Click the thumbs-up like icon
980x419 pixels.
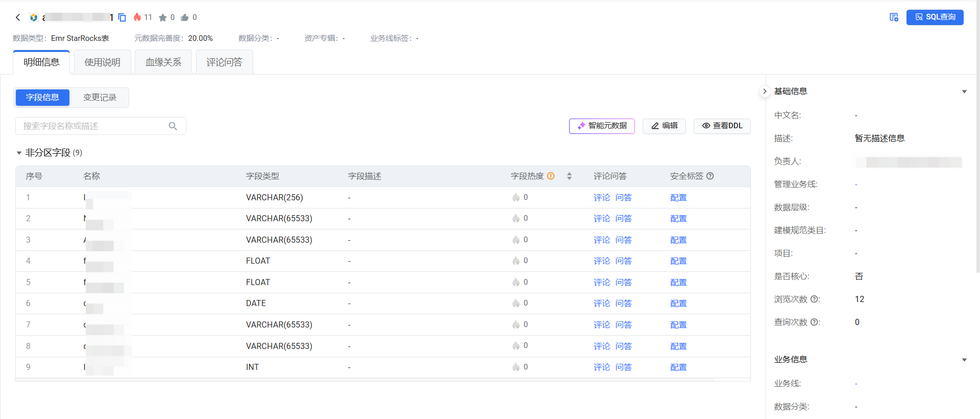click(185, 18)
